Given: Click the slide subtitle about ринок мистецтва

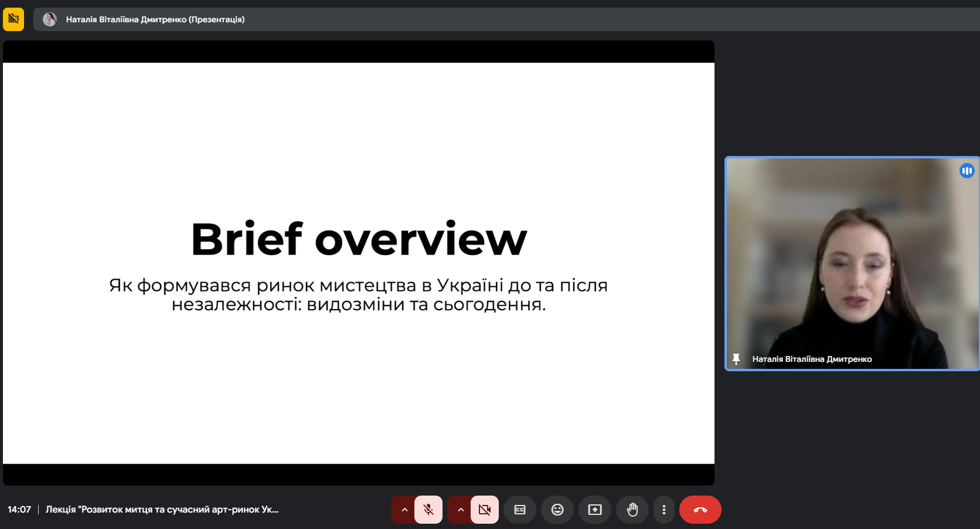Looking at the screenshot, I should (359, 294).
